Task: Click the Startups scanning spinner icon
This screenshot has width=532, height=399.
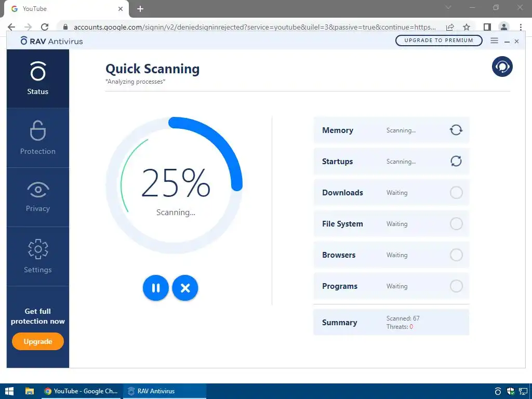Action: 456,161
